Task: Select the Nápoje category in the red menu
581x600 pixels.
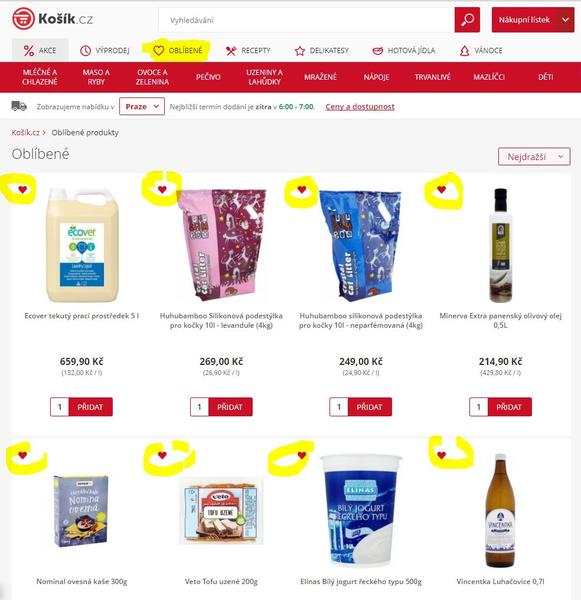Action: 376,77
